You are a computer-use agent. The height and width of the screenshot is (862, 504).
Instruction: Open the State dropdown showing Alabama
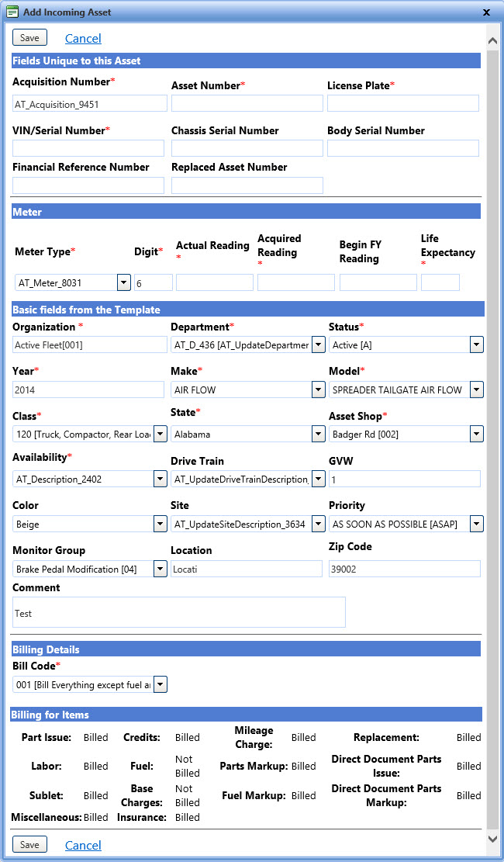(318, 434)
